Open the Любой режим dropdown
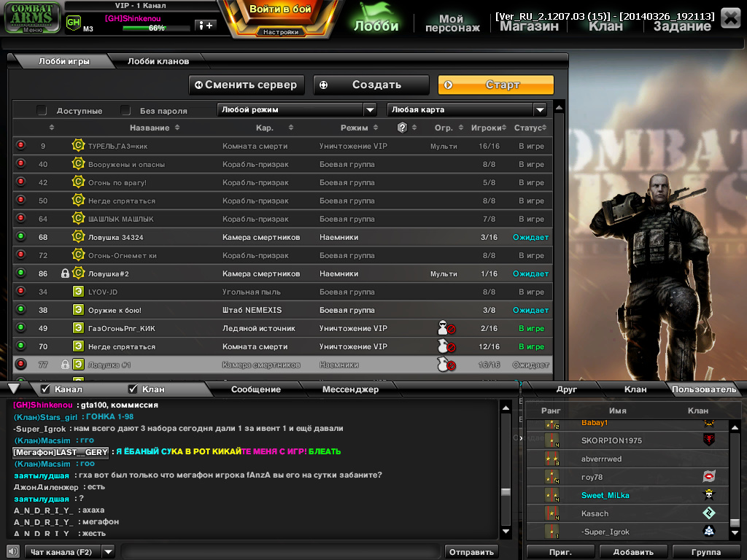The height and width of the screenshot is (560, 747). click(297, 109)
